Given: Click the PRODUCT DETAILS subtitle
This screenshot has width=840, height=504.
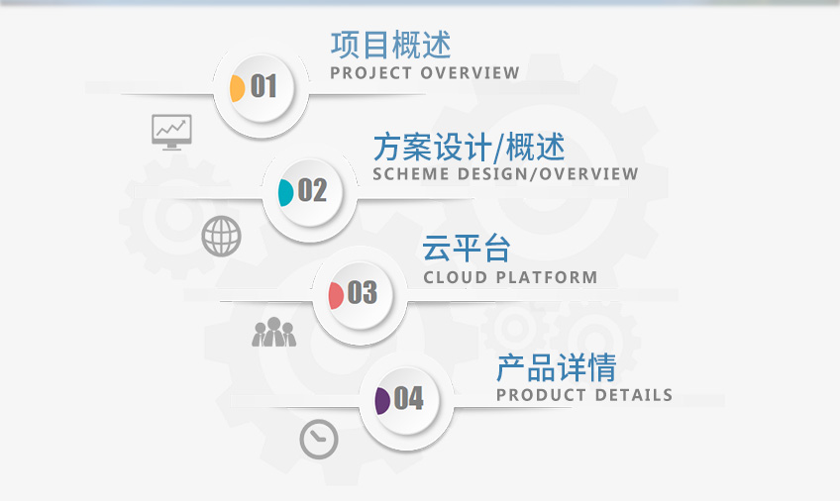Looking at the screenshot, I should [x=584, y=395].
